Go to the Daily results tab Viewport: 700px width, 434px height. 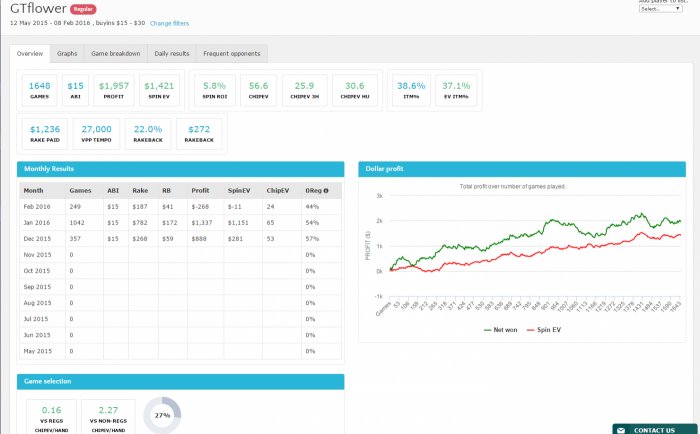[x=171, y=53]
